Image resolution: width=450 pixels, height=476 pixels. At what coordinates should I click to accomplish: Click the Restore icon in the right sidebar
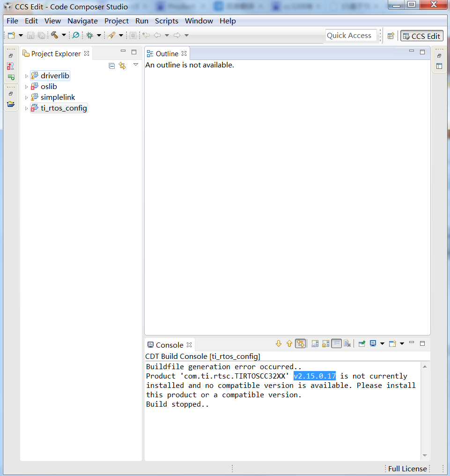tap(439, 56)
